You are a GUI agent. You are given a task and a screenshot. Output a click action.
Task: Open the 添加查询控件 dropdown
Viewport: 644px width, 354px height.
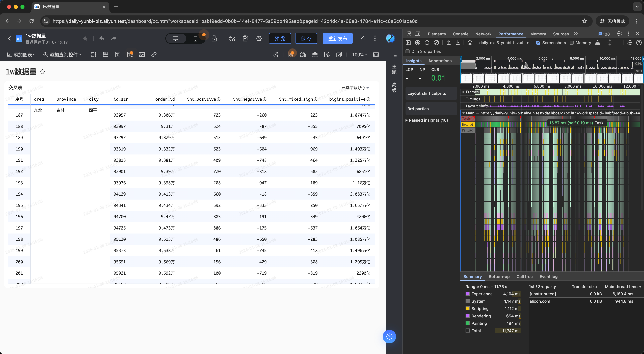click(x=62, y=55)
